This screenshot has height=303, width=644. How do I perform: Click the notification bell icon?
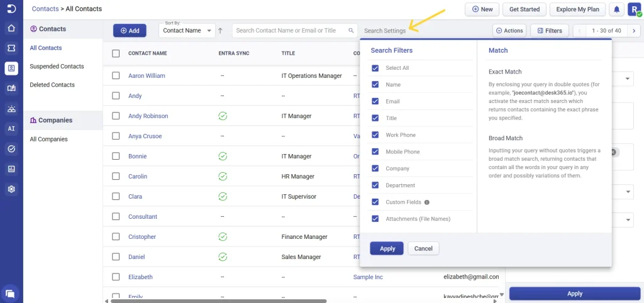(x=616, y=9)
